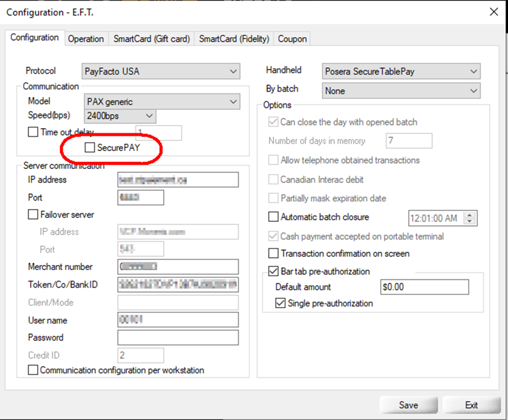Image resolution: width=508 pixels, height=420 pixels.
Task: Open the By batch dropdown
Action: 401,91
